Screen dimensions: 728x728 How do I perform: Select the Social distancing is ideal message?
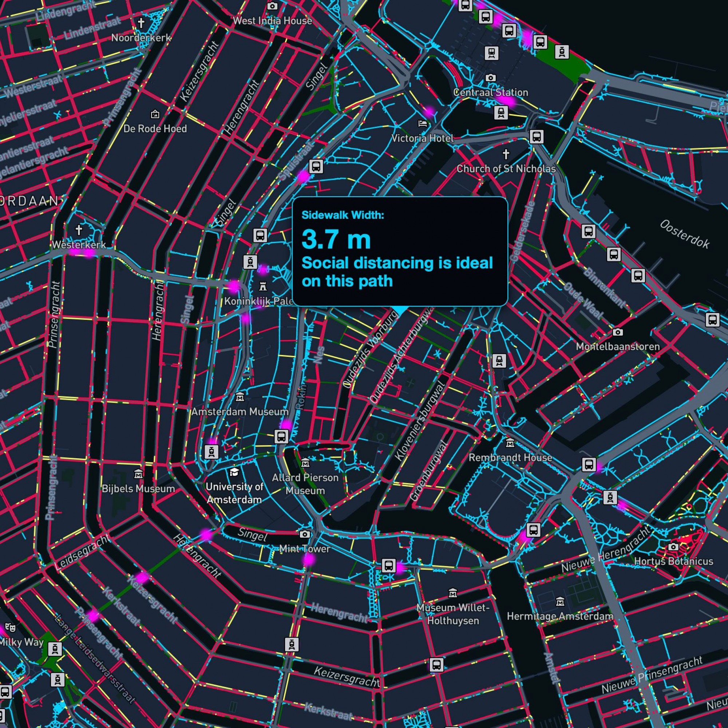[397, 272]
